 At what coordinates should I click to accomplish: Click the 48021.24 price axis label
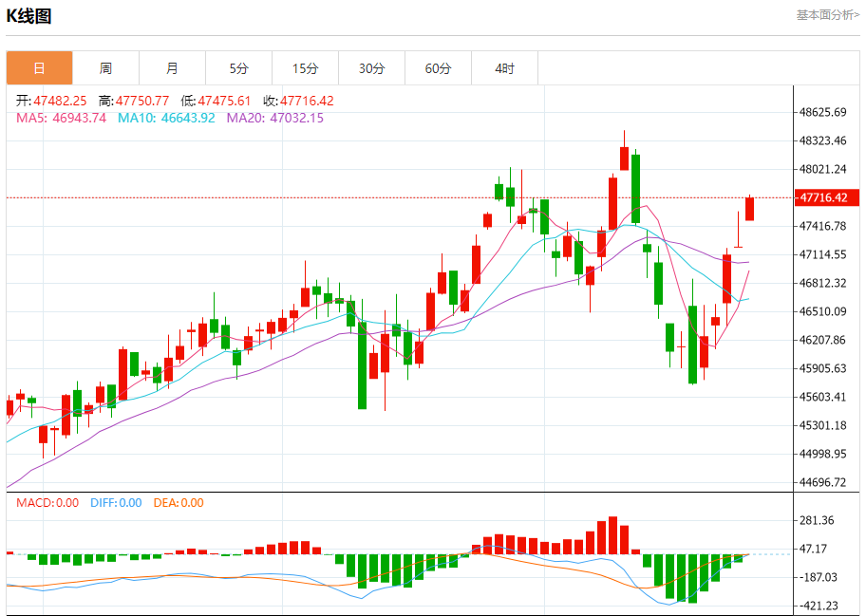(x=823, y=170)
